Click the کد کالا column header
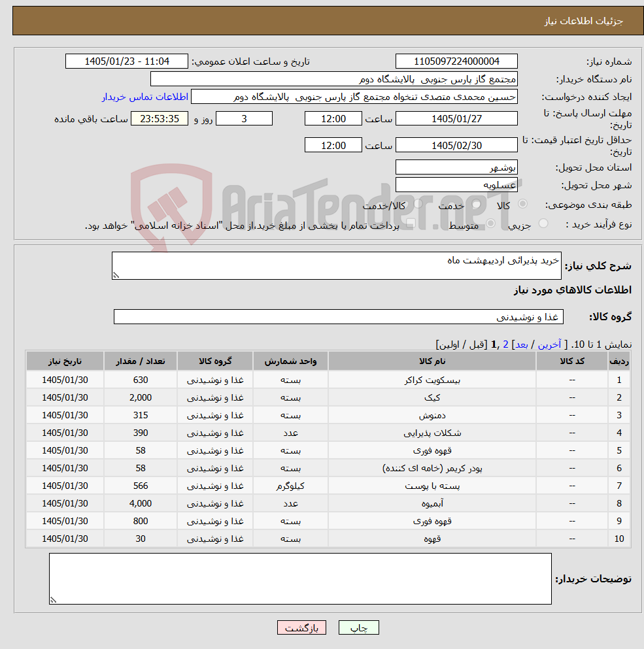Image resolution: width=644 pixels, height=649 pixels. tap(572, 361)
